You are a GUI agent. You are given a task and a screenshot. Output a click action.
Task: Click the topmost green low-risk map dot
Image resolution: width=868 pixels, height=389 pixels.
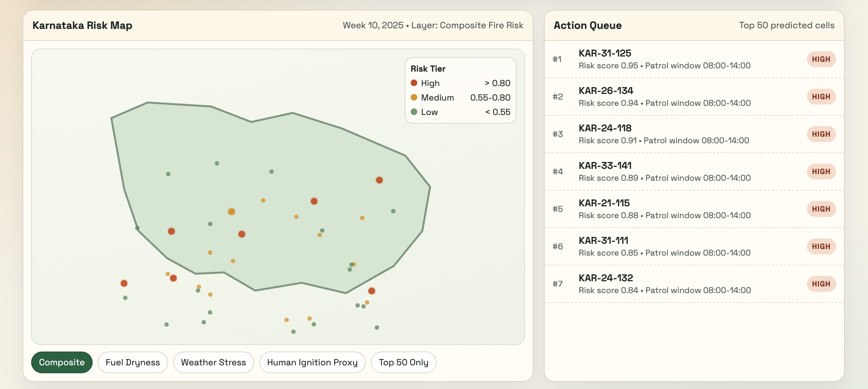[x=217, y=163]
